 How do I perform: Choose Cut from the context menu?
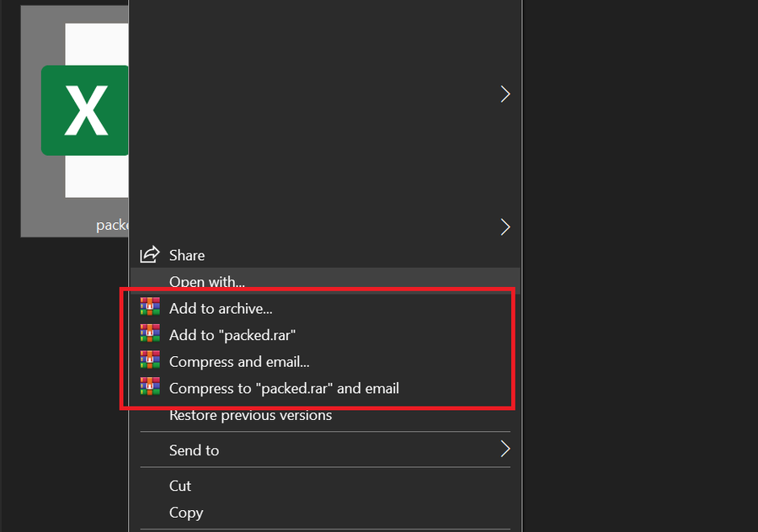325,486
